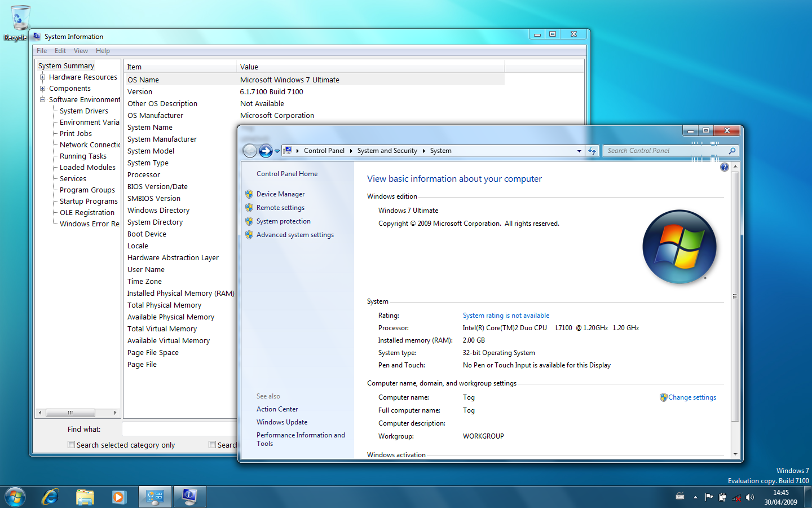Open File menu in System Information

pyautogui.click(x=42, y=51)
